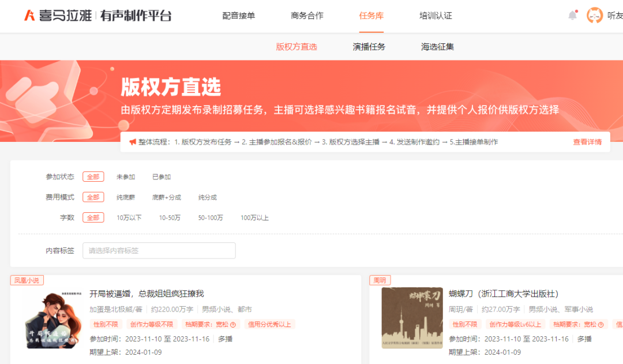Click the 约220.00万字 word count
The width and height of the screenshot is (623, 364).
[x=172, y=310]
